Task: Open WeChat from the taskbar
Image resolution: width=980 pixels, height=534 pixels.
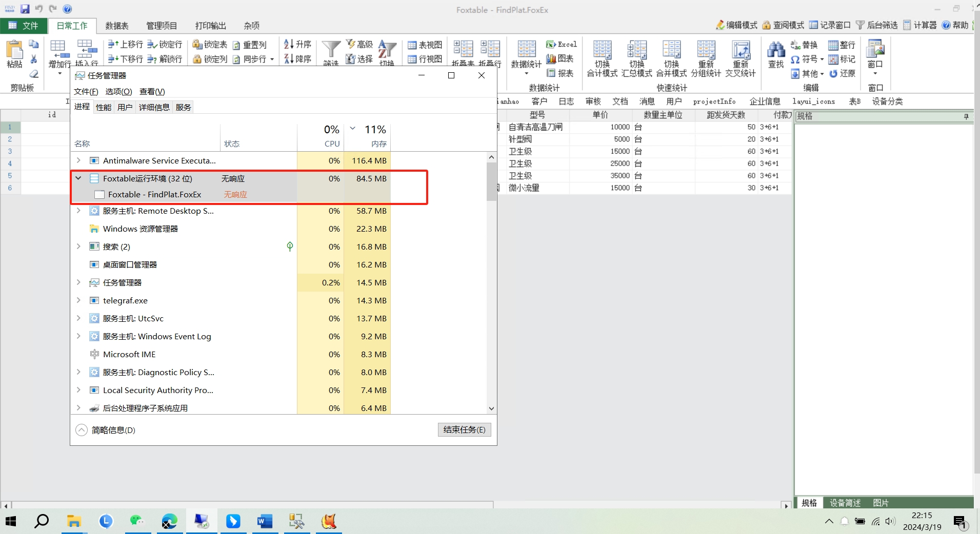Action: click(x=137, y=522)
